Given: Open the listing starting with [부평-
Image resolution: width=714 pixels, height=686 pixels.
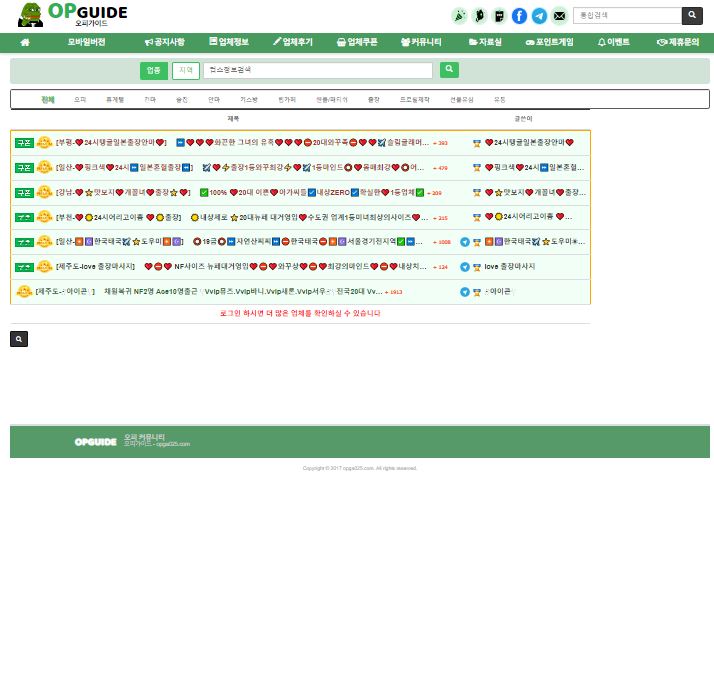Looking at the screenshot, I should pos(242,142).
